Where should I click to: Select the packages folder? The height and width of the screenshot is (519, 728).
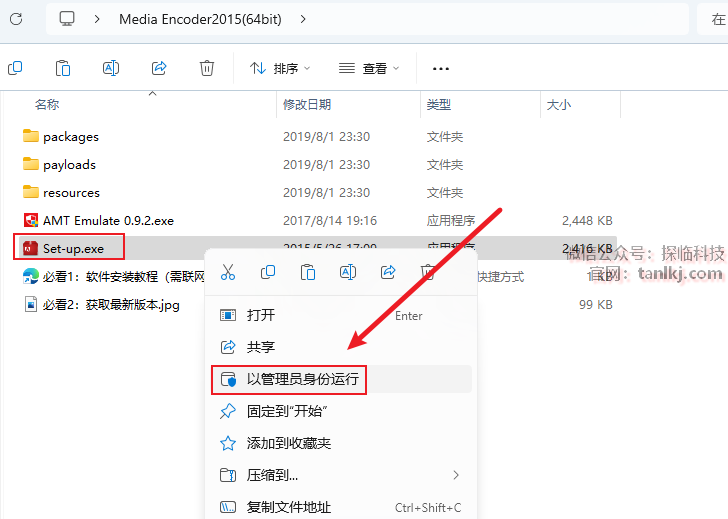point(71,137)
